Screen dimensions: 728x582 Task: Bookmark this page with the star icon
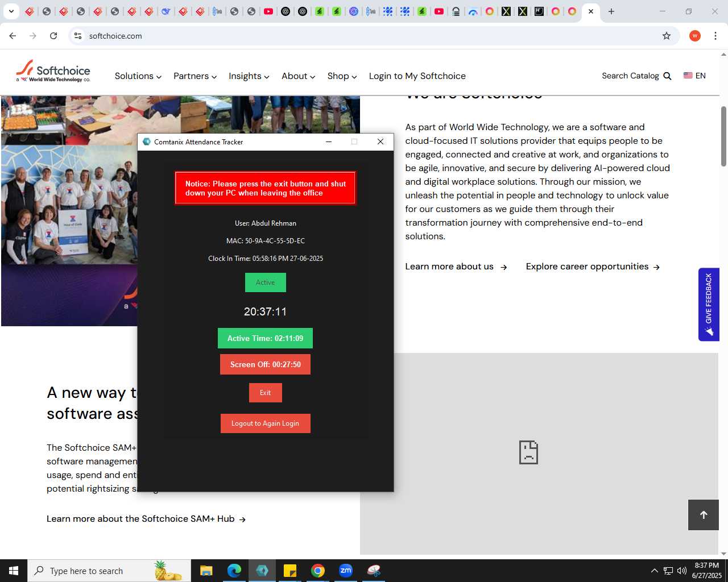coord(667,36)
